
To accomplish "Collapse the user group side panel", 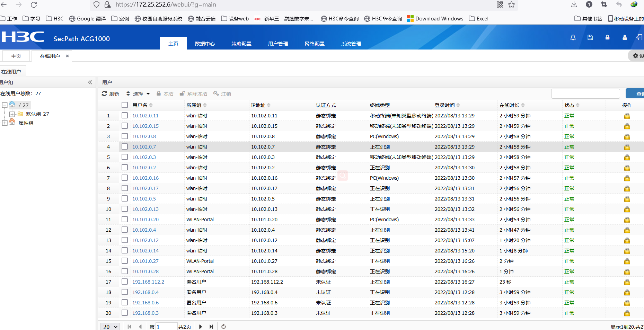I will 90,82.
